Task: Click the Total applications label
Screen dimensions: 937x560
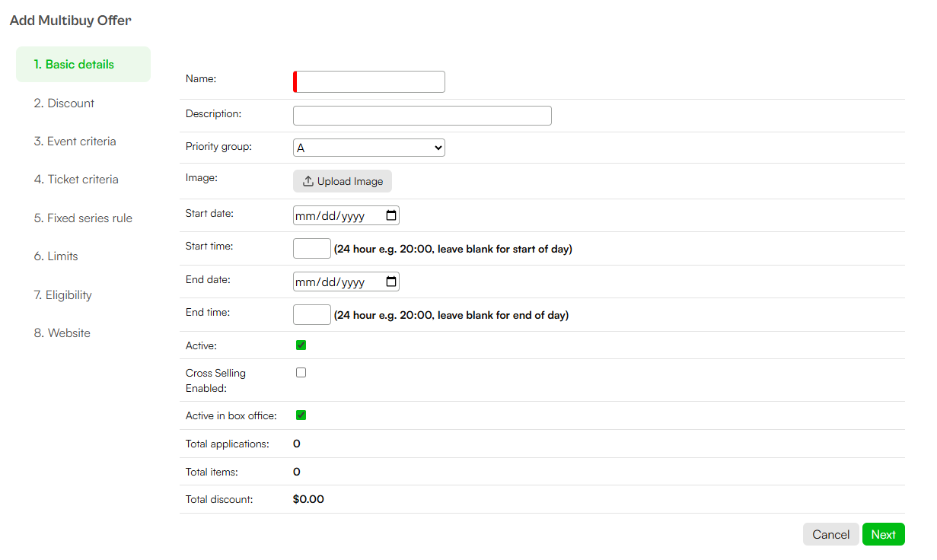Action: [228, 444]
